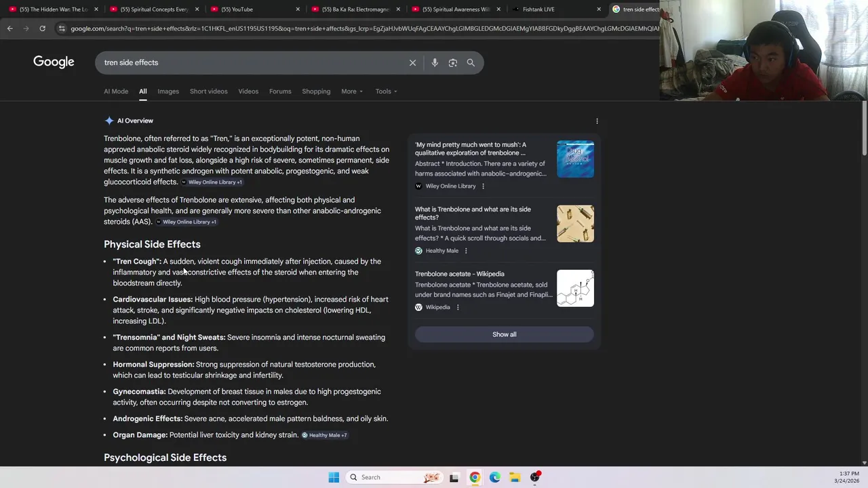Image resolution: width=868 pixels, height=488 pixels.
Task: Click the Trenbolone chemical structure thumbnail
Action: 575,288
